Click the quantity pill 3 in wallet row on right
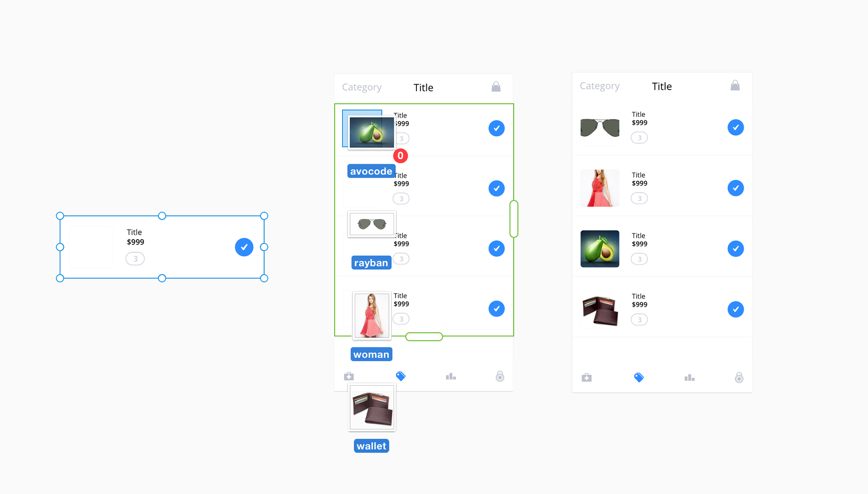 coord(639,320)
